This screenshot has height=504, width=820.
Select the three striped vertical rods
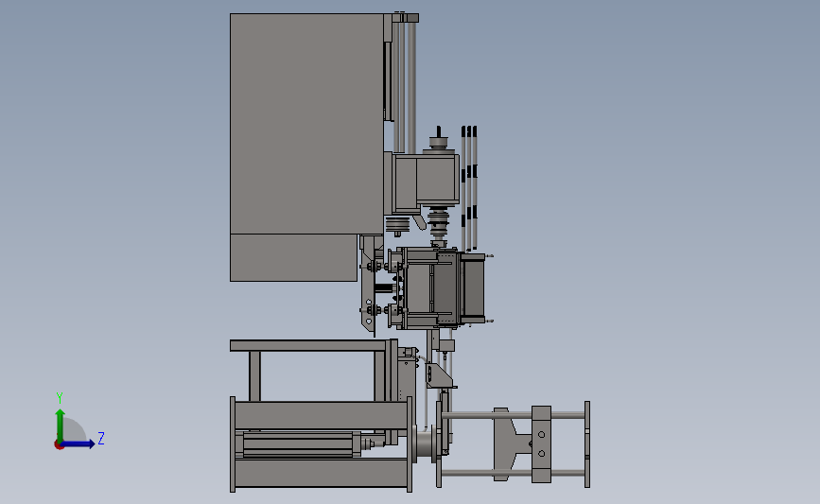468,188
